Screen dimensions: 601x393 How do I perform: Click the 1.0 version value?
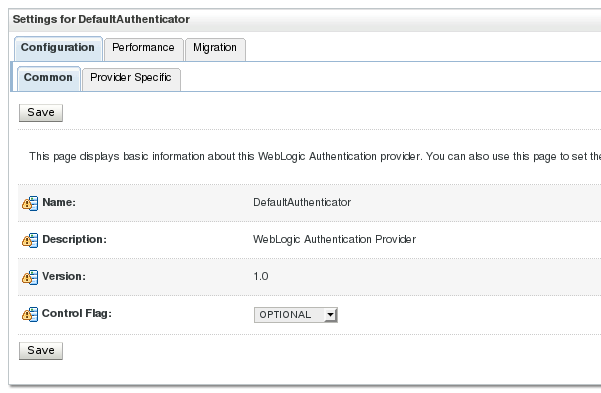click(261, 276)
